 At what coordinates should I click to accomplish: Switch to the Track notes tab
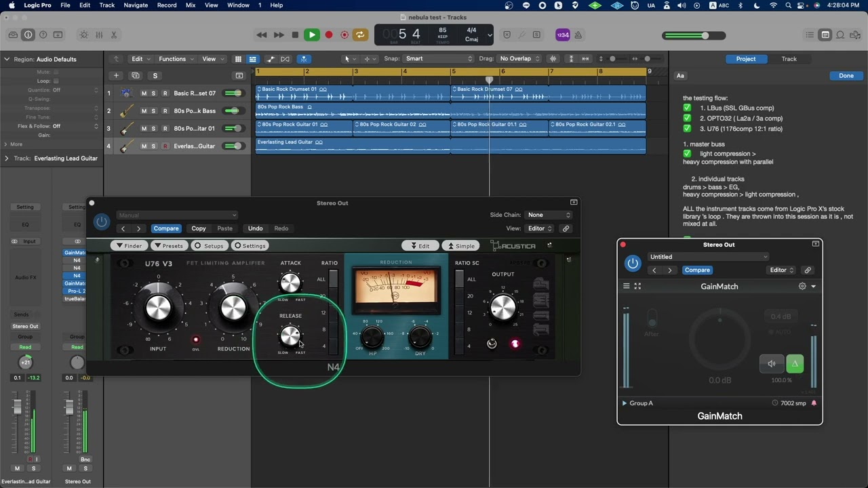[789, 59]
